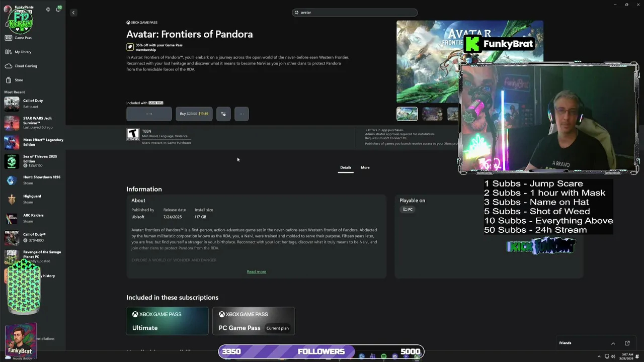The width and height of the screenshot is (644, 362).
Task: Click the Included with Game Pass label
Action: (145, 103)
